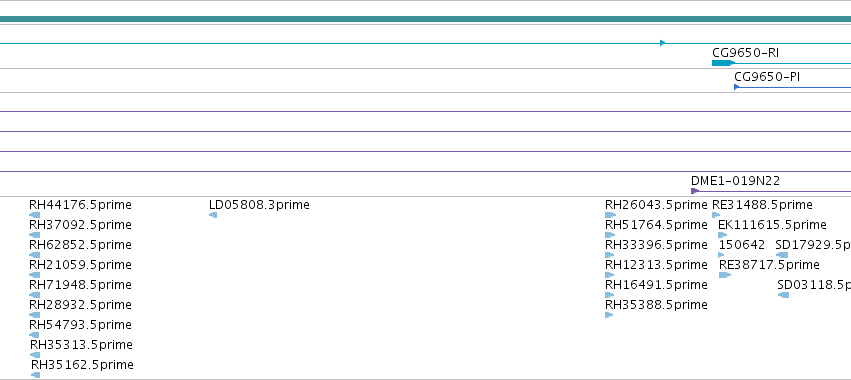Click the arrow glyph under RH71948.5prime

pyautogui.click(x=35, y=295)
